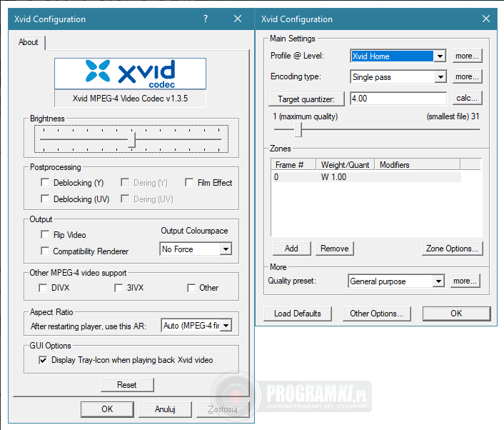Click the Xvid codec logo image

[x=130, y=74]
